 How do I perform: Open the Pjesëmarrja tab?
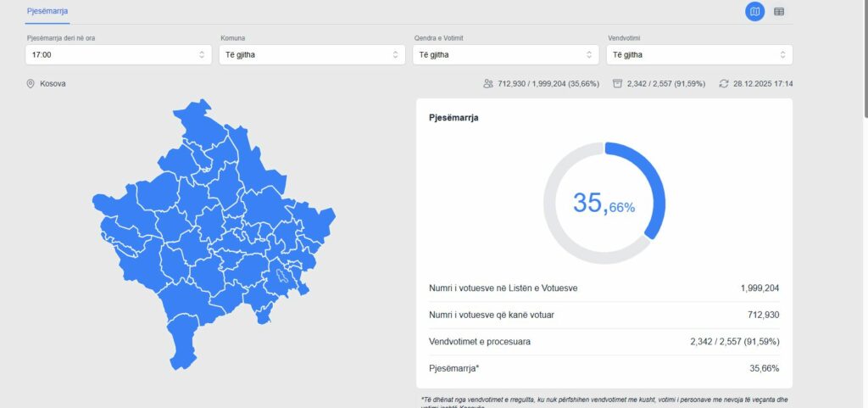click(47, 10)
